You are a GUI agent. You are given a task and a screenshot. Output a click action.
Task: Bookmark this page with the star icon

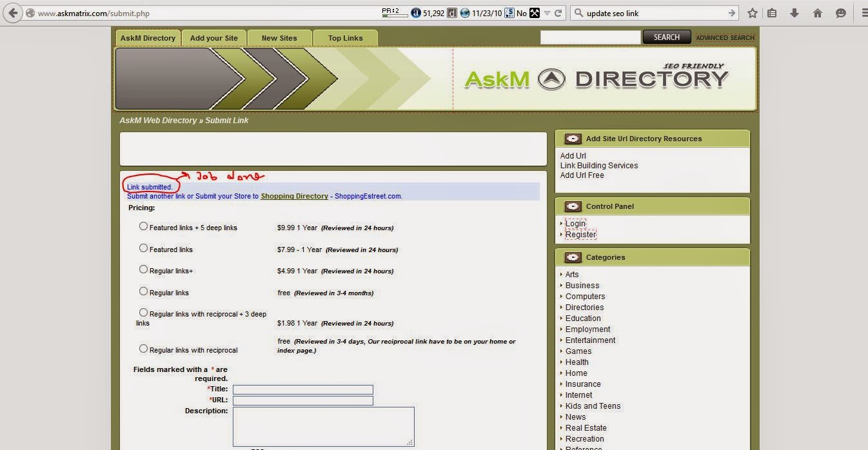point(752,13)
